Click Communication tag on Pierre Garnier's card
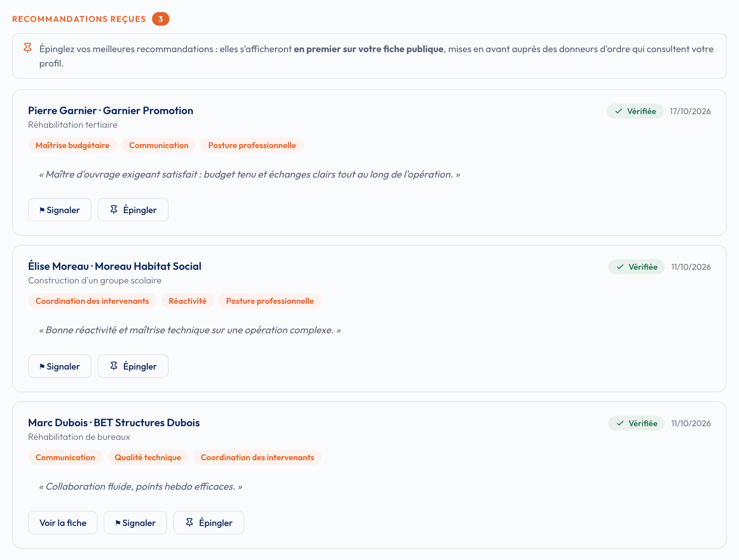The width and height of the screenshot is (739, 560). click(159, 145)
